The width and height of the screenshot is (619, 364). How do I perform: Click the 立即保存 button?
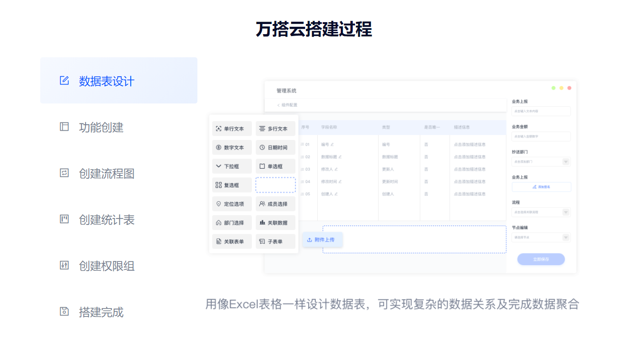click(541, 259)
